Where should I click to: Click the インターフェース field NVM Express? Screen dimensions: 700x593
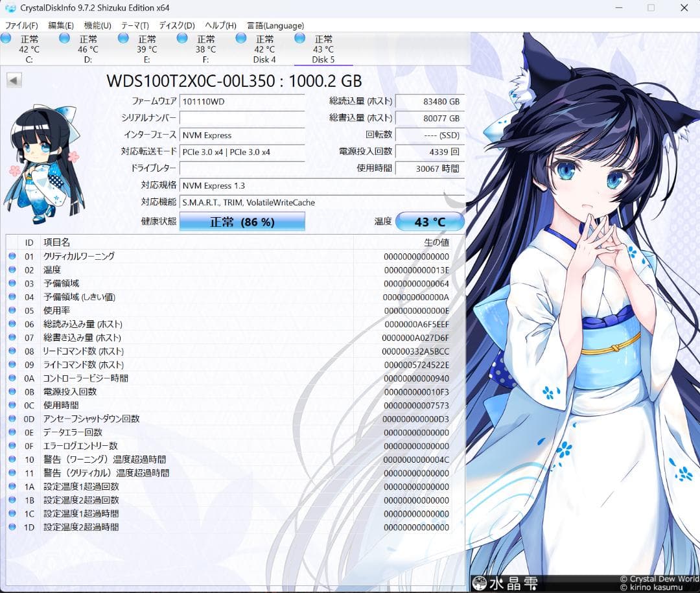point(242,135)
